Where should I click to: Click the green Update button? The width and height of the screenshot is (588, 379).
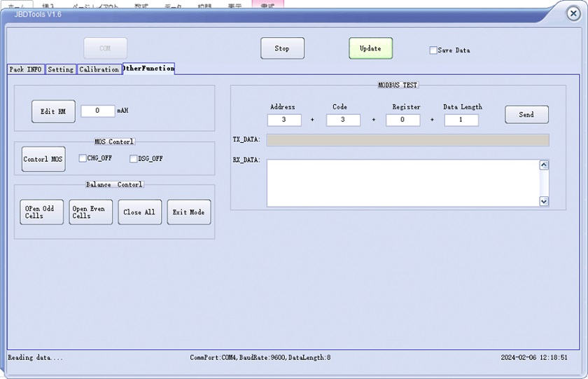[x=370, y=48]
